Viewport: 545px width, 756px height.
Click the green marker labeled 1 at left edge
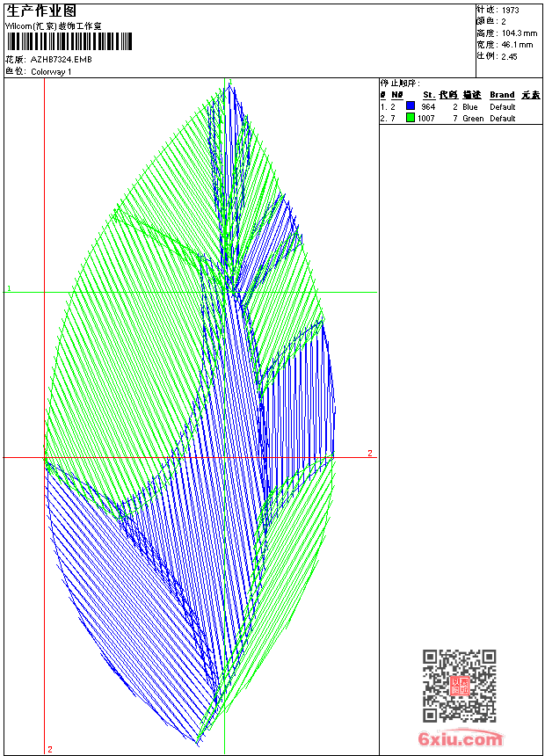(x=9, y=288)
